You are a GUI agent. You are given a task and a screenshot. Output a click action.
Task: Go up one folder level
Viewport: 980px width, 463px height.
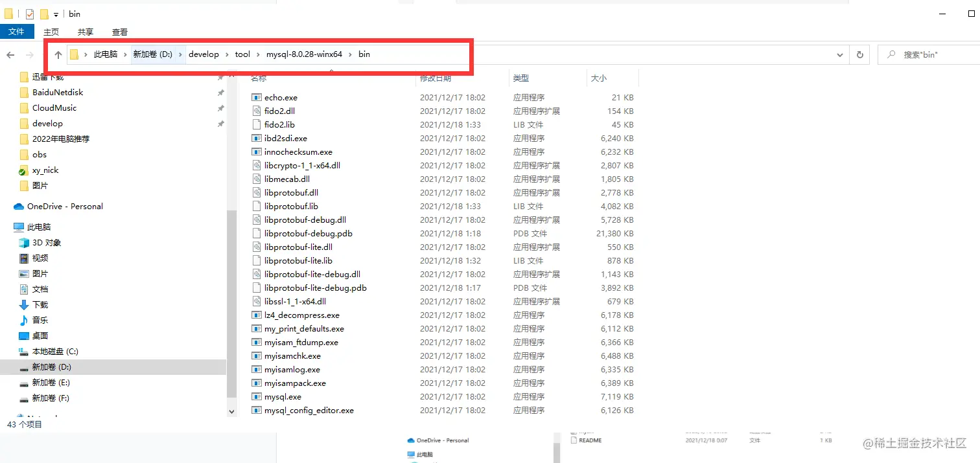point(58,54)
